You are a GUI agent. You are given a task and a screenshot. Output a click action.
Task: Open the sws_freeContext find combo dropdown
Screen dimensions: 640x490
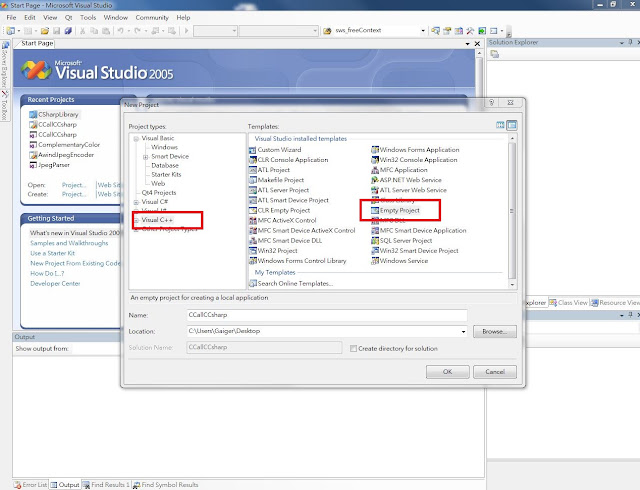423,31
